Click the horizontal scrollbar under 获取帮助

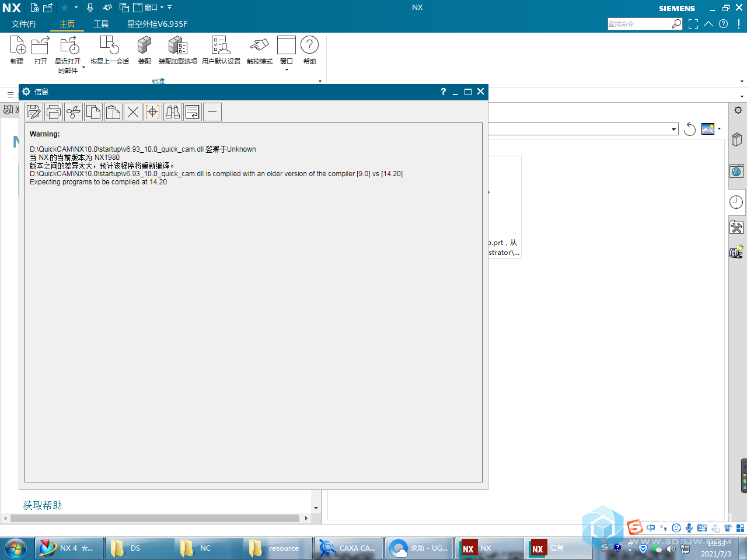tap(155, 518)
